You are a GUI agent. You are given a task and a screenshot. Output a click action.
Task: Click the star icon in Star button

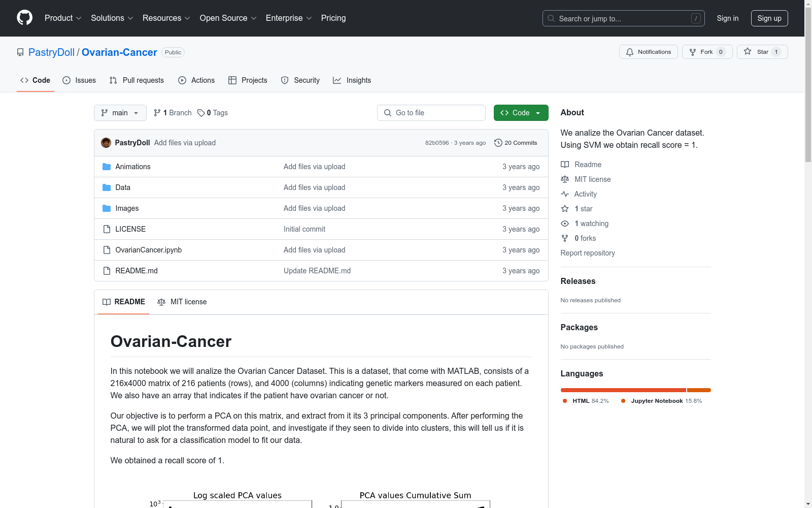748,51
